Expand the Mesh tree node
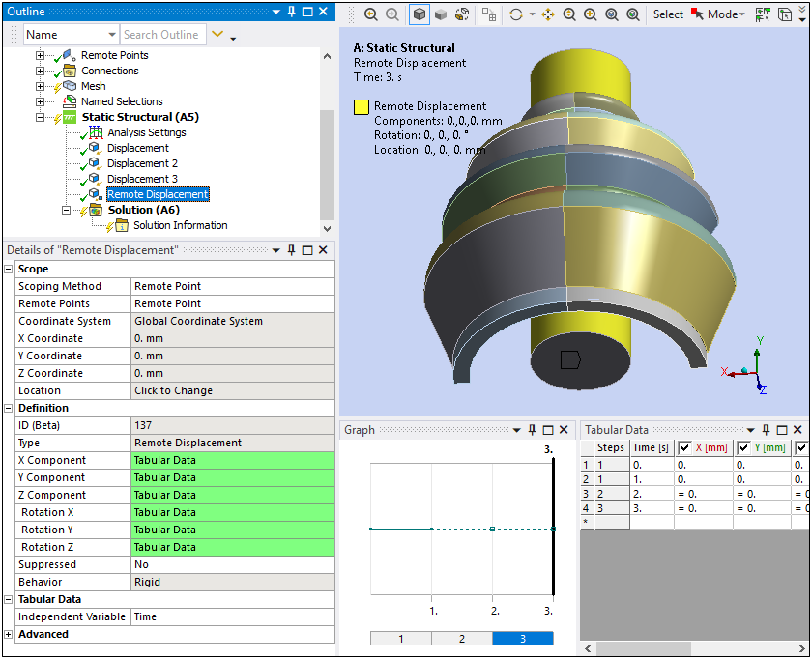 40,86
